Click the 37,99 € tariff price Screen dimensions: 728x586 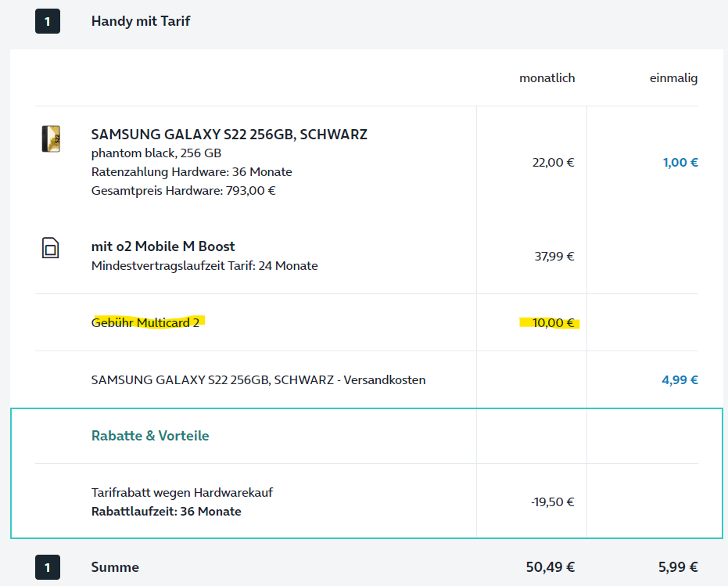tap(554, 257)
